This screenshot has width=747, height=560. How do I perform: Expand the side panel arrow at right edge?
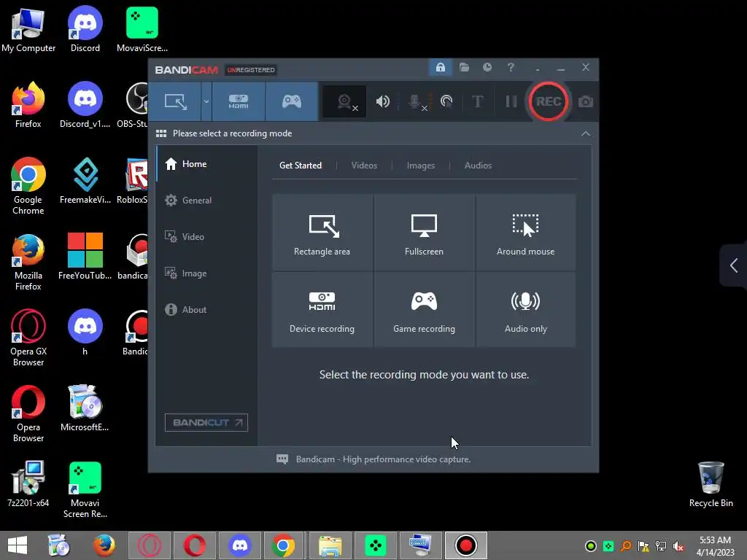(x=734, y=265)
